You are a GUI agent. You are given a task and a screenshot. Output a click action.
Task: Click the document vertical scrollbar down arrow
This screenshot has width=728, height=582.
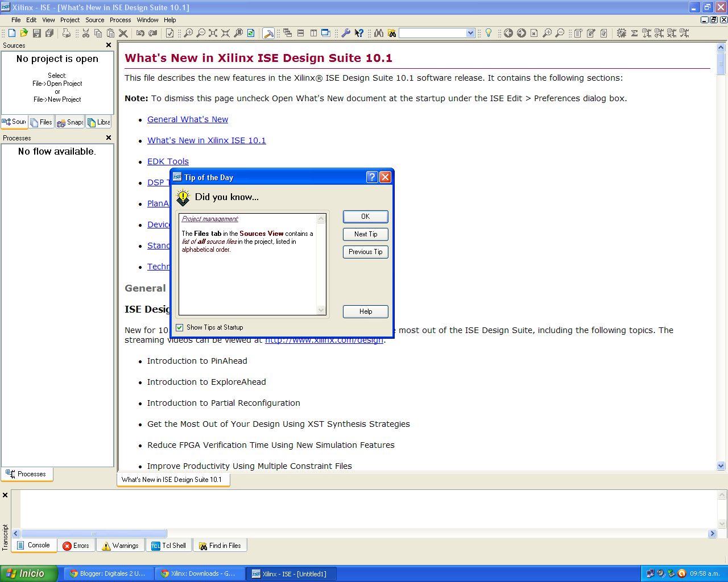click(x=721, y=465)
